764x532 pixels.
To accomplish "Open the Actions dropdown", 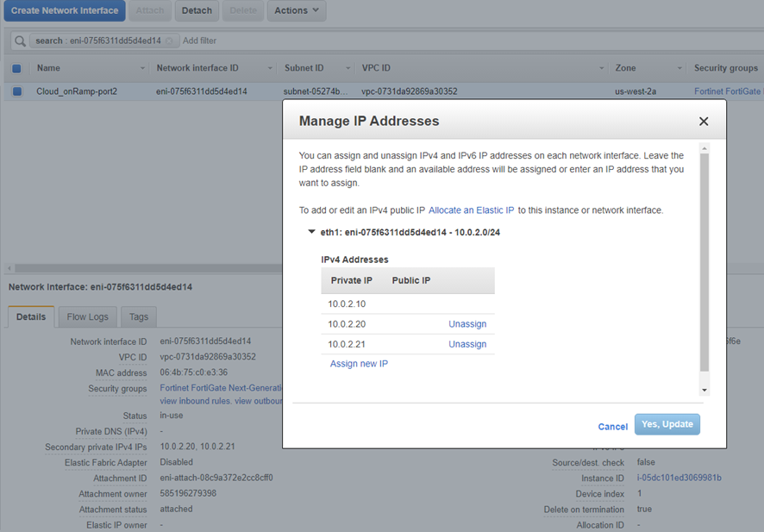I will (x=296, y=10).
